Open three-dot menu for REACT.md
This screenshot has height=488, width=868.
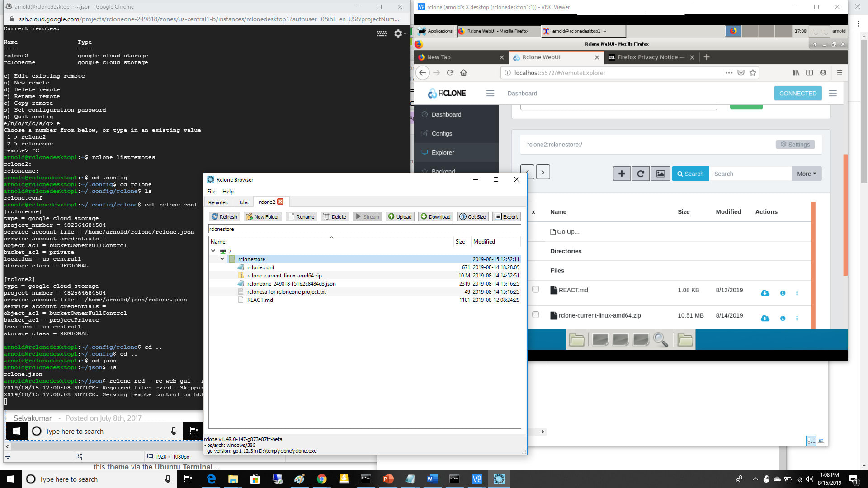click(797, 293)
